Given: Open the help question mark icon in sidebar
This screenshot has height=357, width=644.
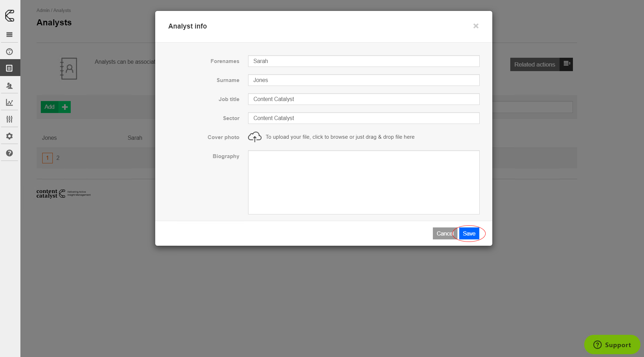Looking at the screenshot, I should tap(10, 153).
